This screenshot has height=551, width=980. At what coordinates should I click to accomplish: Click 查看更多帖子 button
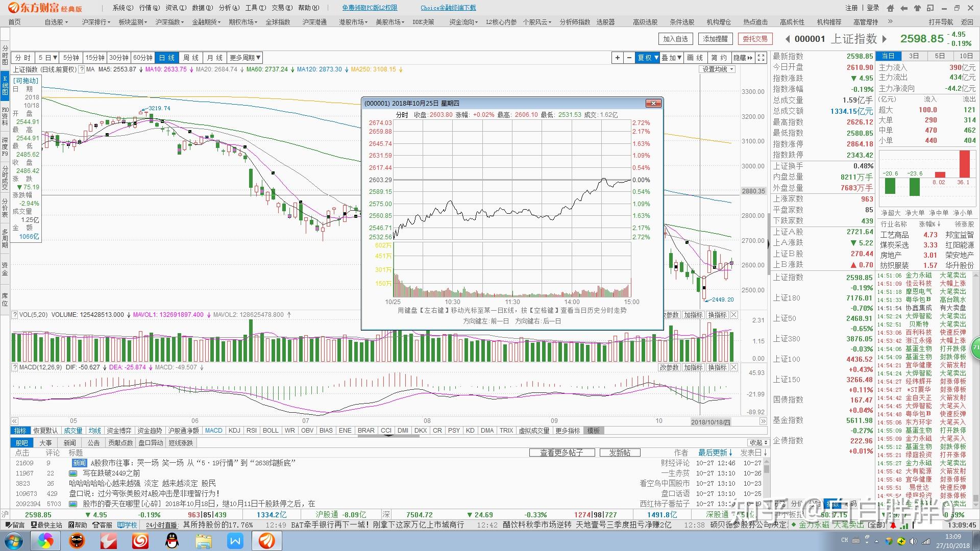(562, 453)
